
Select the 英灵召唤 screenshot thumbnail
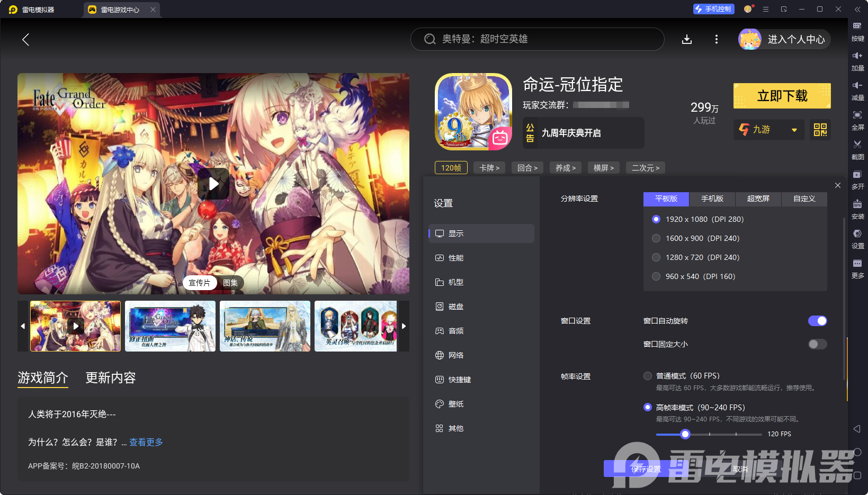coord(356,326)
